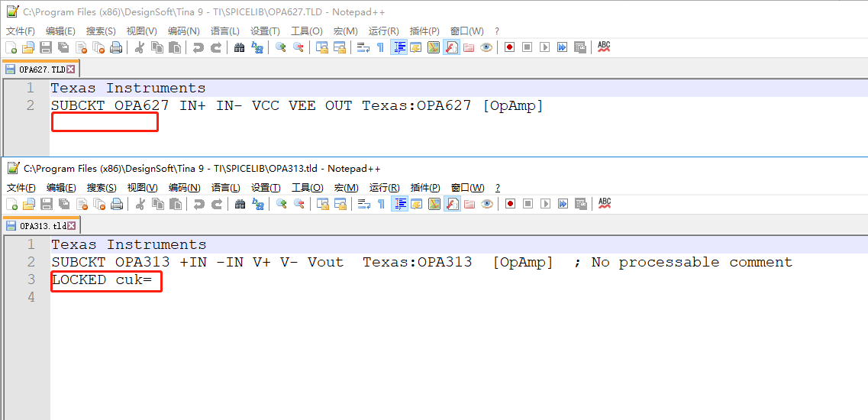
Task: Open 编码(N) menu in OPA627 window
Action: [x=184, y=31]
